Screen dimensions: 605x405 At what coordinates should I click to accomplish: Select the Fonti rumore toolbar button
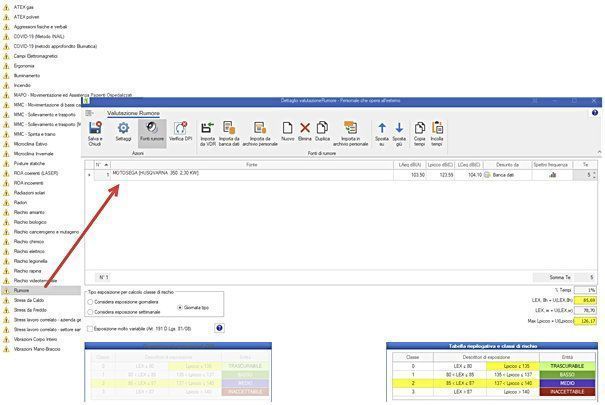point(152,132)
